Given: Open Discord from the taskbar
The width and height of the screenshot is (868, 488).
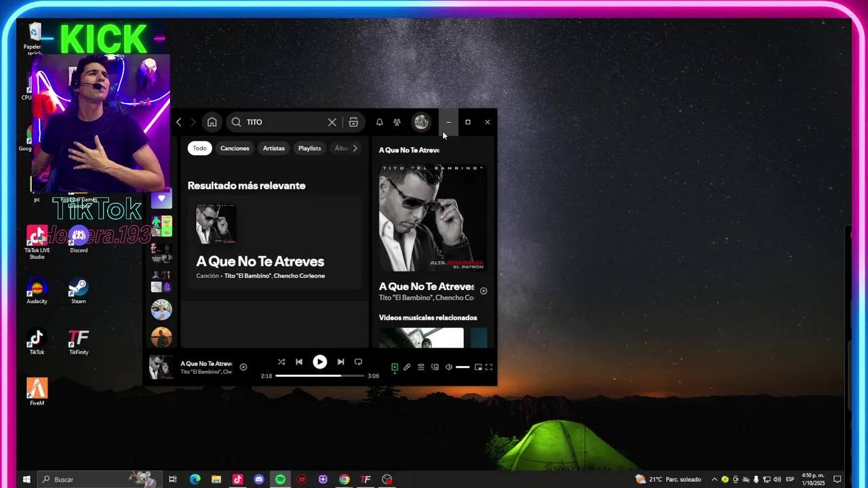Looking at the screenshot, I should click(258, 479).
